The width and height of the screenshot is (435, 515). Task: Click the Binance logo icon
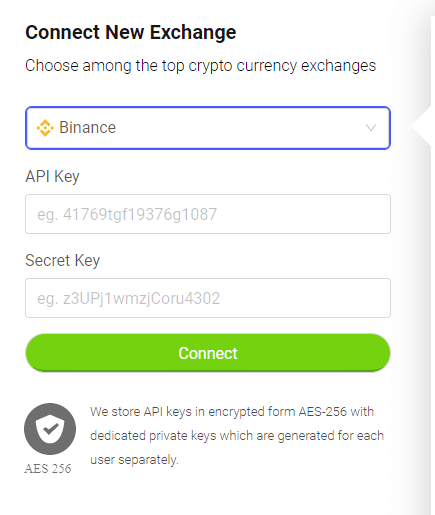[45, 128]
